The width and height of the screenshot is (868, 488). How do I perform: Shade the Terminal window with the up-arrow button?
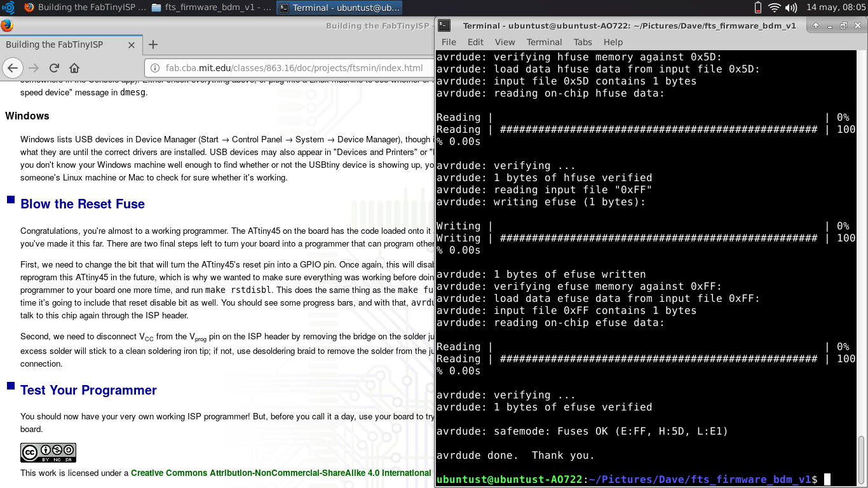816,26
